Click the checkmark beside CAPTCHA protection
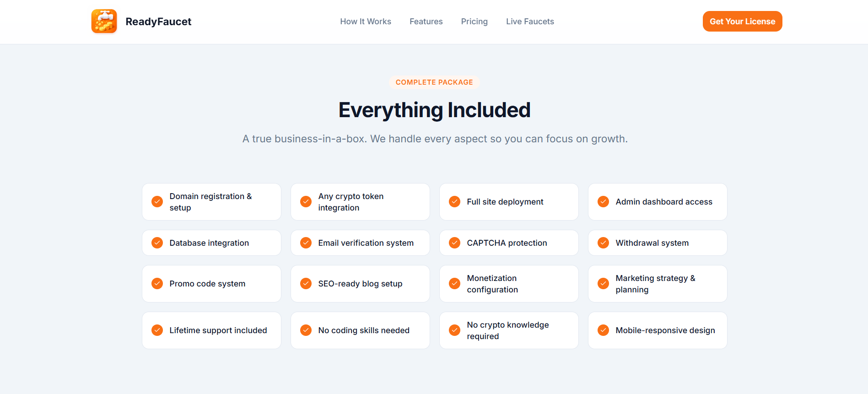The height and width of the screenshot is (394, 868). click(x=454, y=243)
